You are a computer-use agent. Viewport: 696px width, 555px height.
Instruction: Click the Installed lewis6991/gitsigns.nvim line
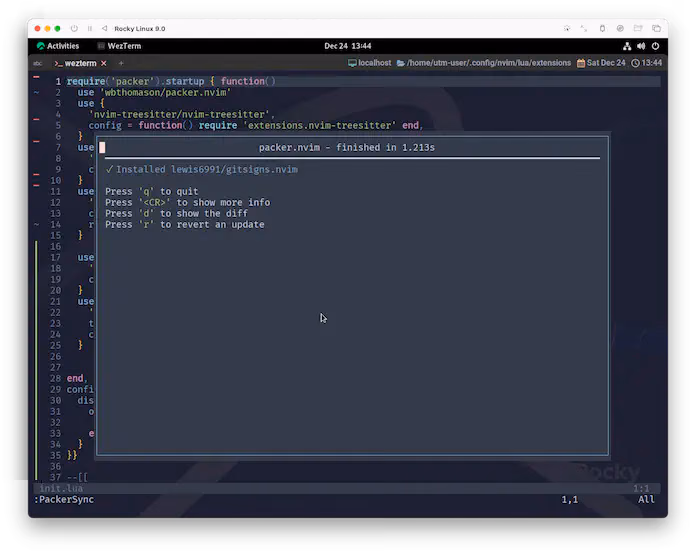[x=202, y=170]
